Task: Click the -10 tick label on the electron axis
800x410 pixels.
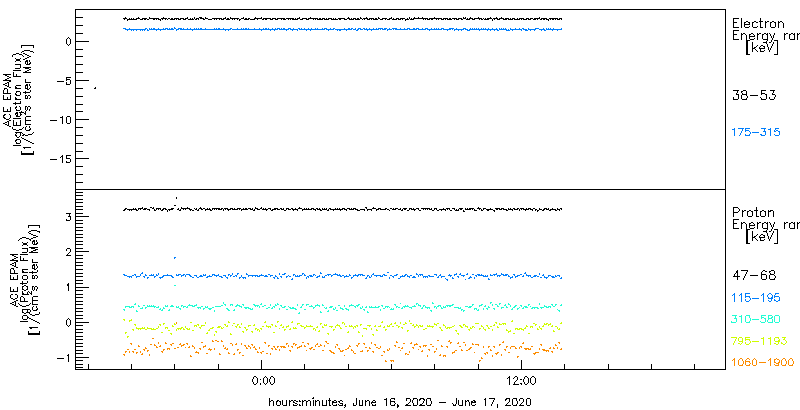Action: click(59, 119)
